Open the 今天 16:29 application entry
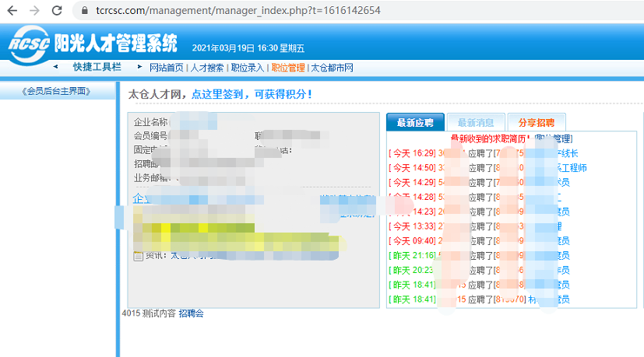This screenshot has width=644, height=357. (483, 153)
